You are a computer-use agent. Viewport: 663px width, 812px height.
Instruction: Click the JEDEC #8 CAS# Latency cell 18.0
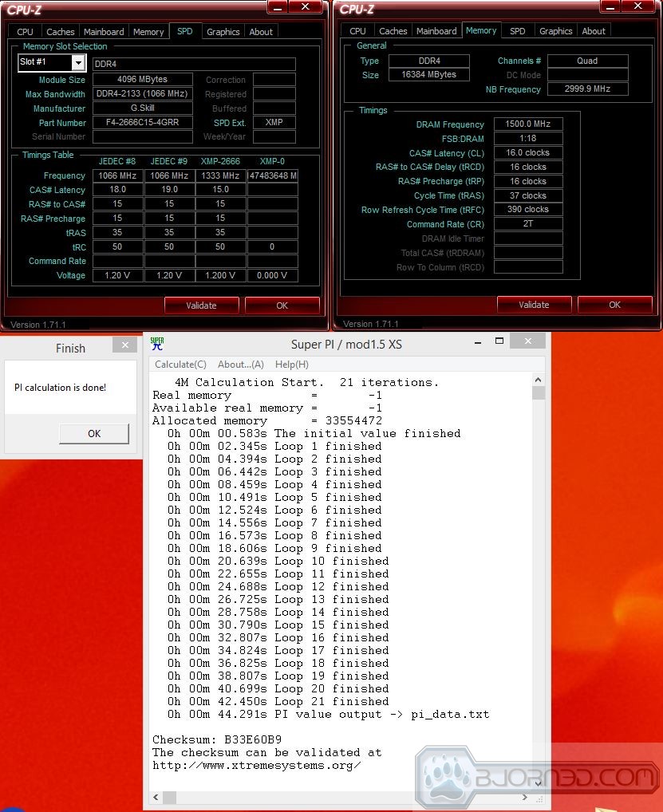click(x=117, y=190)
